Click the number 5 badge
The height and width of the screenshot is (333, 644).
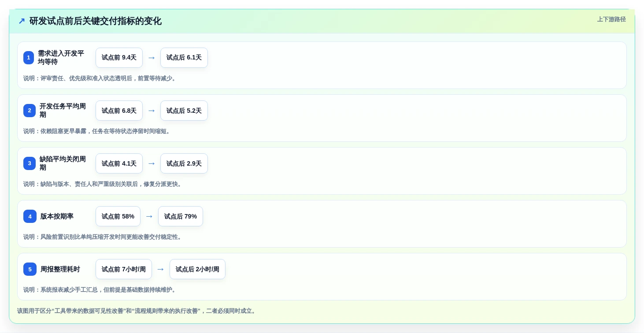click(x=30, y=269)
